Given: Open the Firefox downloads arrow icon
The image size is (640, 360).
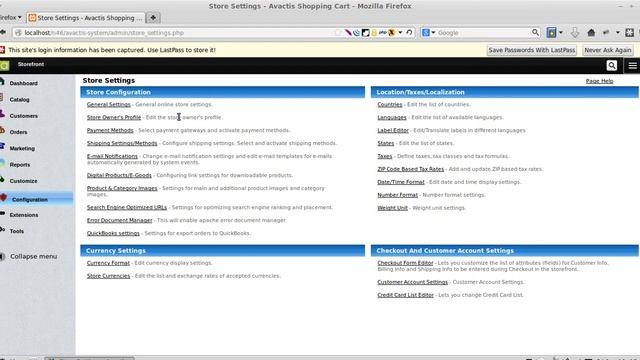Looking at the screenshot, I should (575, 33).
